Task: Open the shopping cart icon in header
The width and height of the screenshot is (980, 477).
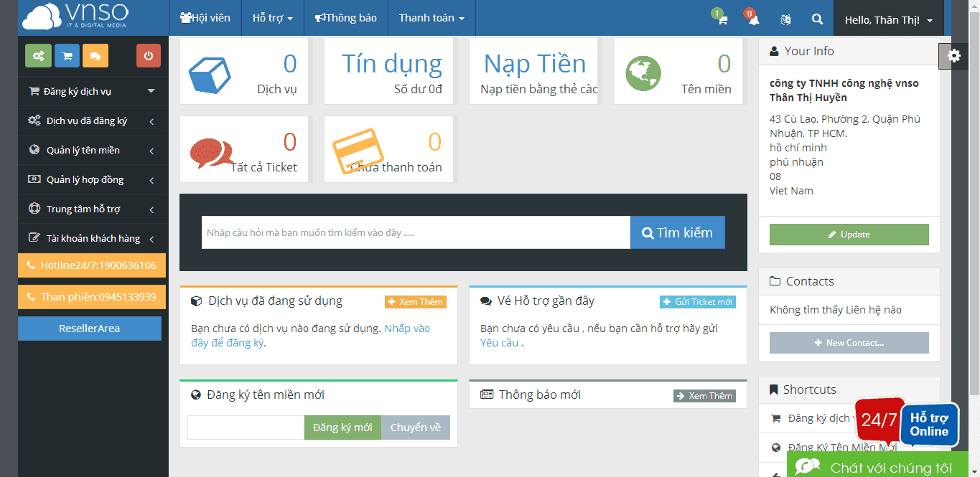Action: coord(722,20)
